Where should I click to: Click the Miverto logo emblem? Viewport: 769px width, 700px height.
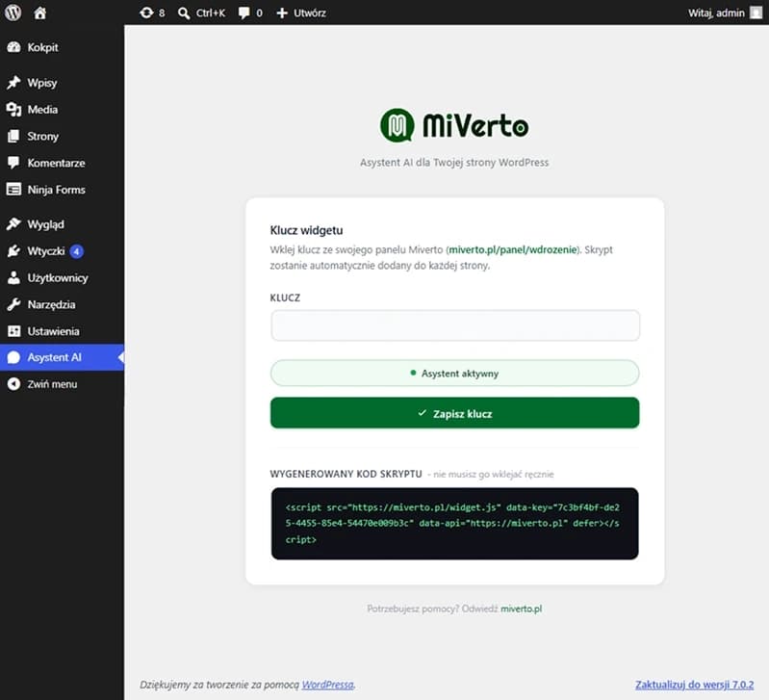[x=397, y=125]
